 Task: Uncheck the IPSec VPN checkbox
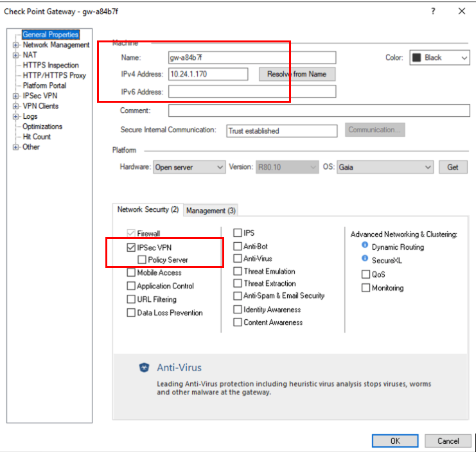(131, 247)
